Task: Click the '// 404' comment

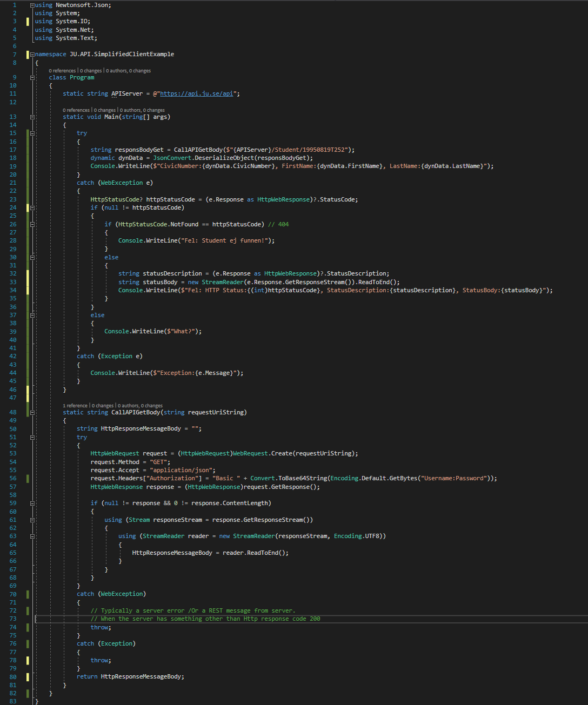Action: tap(278, 224)
